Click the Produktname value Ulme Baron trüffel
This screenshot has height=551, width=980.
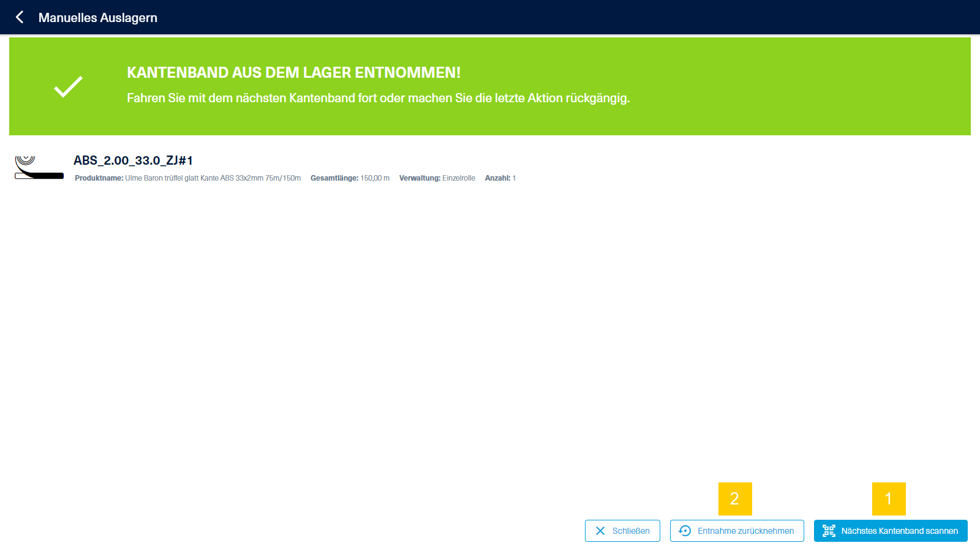pyautogui.click(x=213, y=178)
